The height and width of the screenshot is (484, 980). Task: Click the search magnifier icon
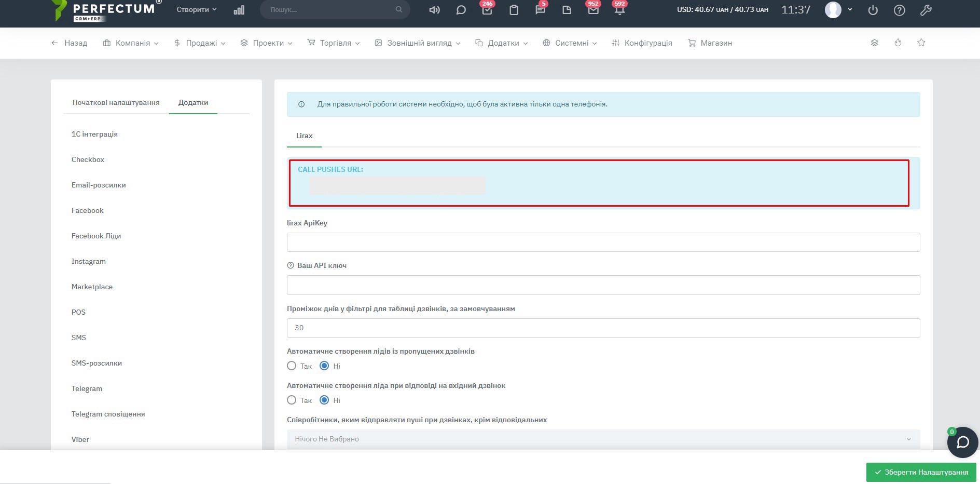point(399,9)
